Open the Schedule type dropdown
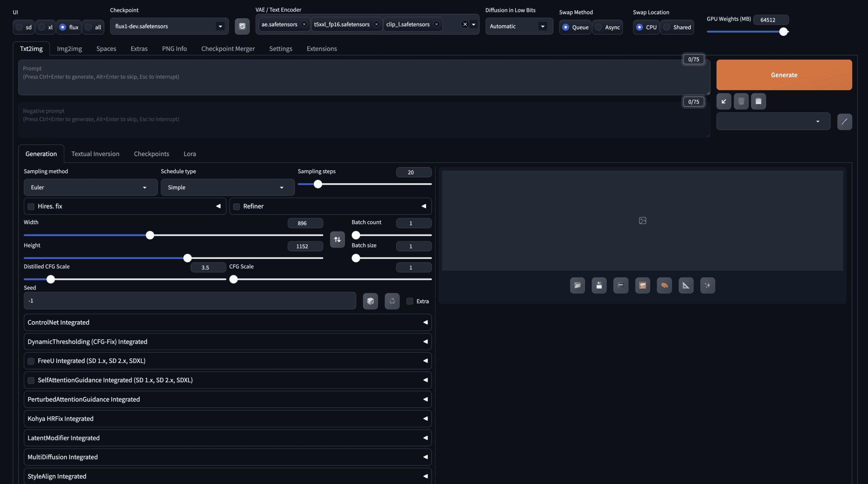 coord(227,187)
